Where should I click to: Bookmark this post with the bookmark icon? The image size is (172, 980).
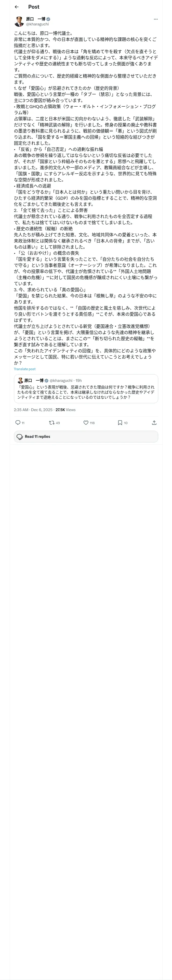pyautogui.click(x=120, y=423)
